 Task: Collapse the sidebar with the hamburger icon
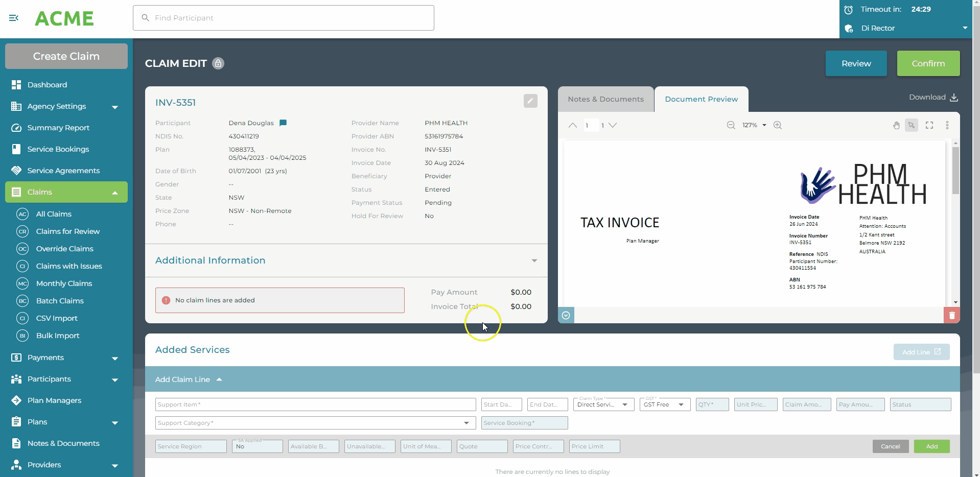[14, 18]
